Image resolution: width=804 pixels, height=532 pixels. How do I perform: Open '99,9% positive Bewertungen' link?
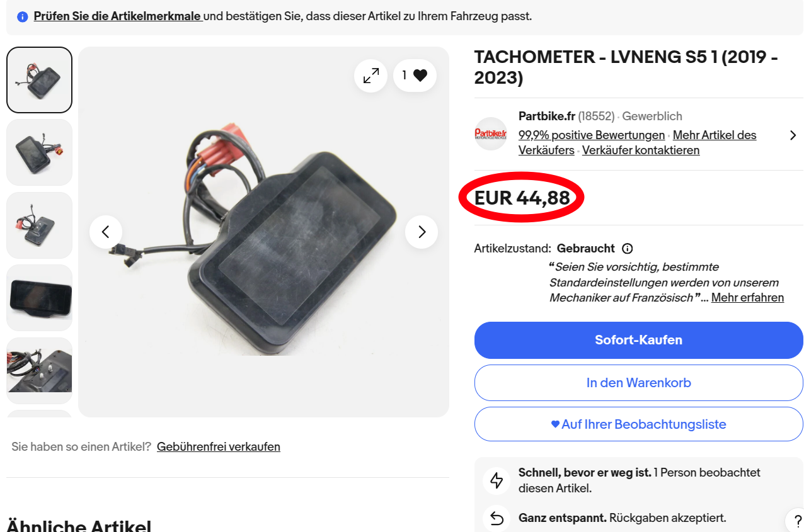pyautogui.click(x=591, y=135)
